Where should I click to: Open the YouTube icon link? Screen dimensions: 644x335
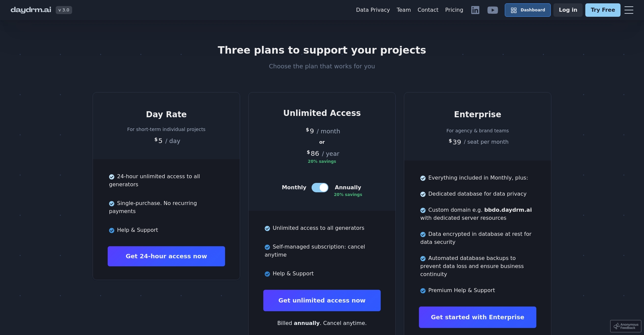[x=492, y=10]
